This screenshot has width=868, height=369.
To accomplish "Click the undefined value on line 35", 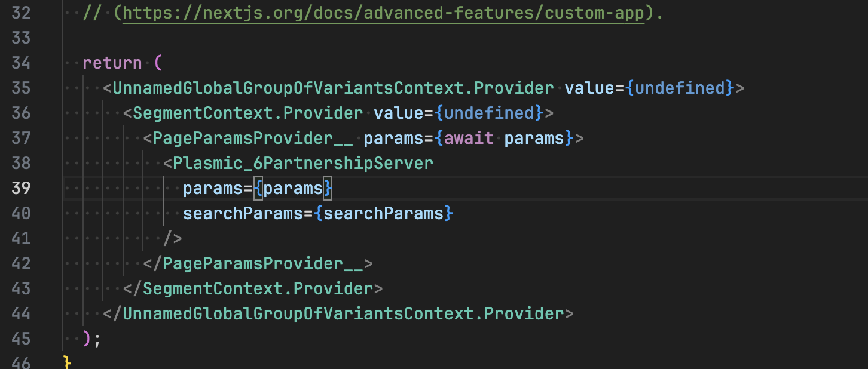I will pos(680,88).
